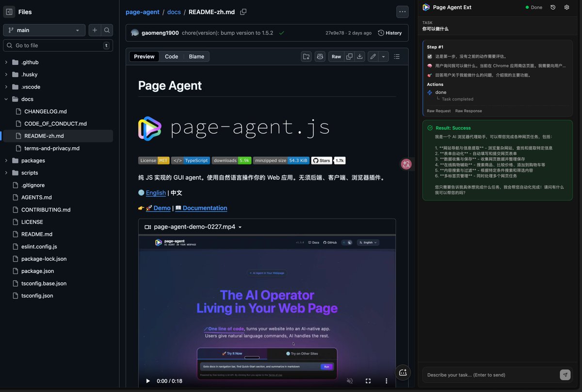582x392 pixels.
Task: Open the file search magnifier icon
Action: [107, 30]
